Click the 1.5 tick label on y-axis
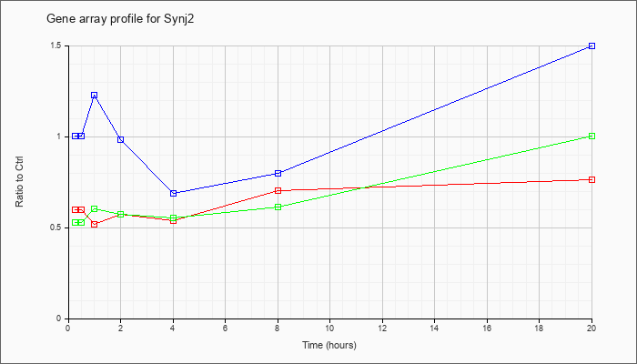The width and height of the screenshot is (637, 364). [61, 45]
